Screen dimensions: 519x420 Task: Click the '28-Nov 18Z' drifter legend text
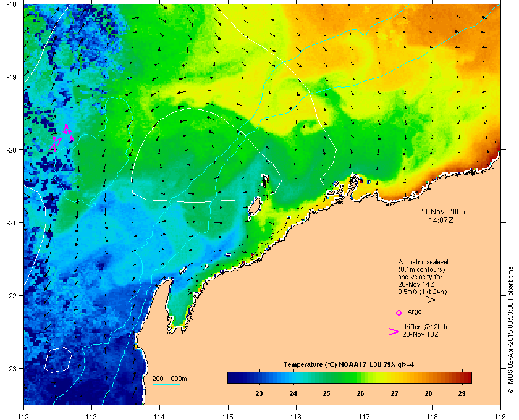(420, 334)
